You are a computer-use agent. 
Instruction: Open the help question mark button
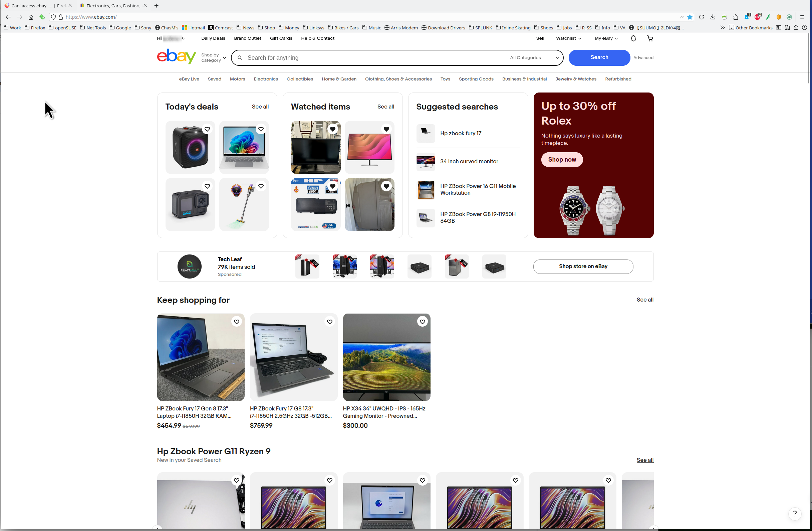[x=795, y=513]
